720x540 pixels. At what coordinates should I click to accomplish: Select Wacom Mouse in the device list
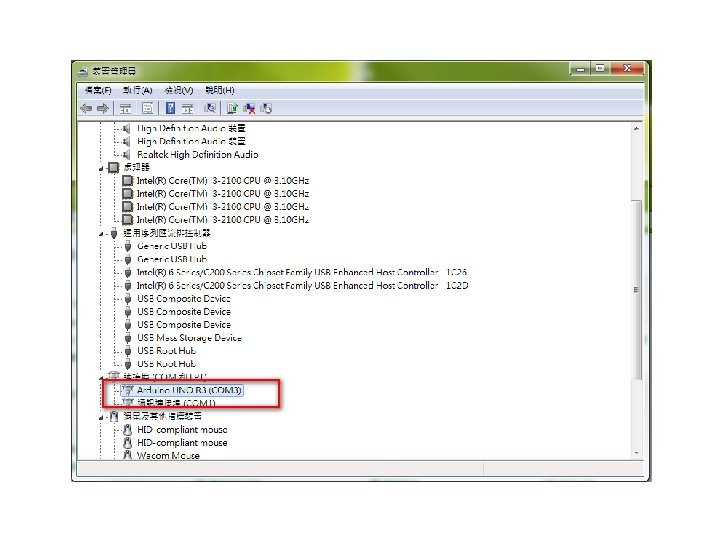pyautogui.click(x=169, y=456)
